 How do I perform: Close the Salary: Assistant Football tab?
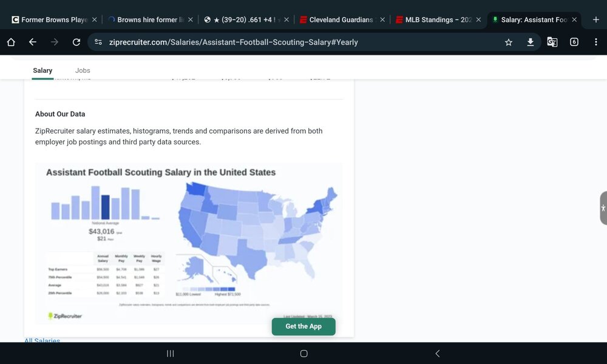[574, 20]
